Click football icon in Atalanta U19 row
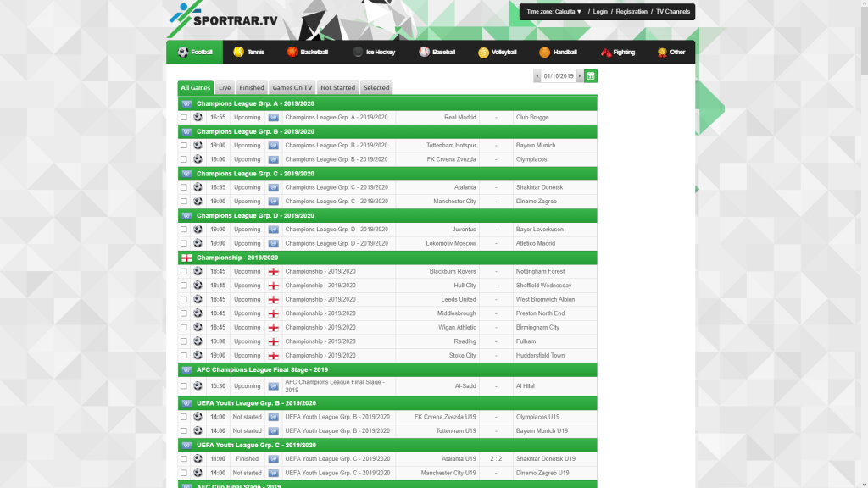This screenshot has width=868, height=488. (x=198, y=458)
